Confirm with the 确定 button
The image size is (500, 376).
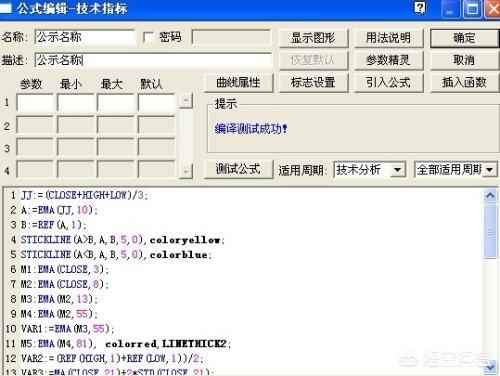[x=464, y=38]
